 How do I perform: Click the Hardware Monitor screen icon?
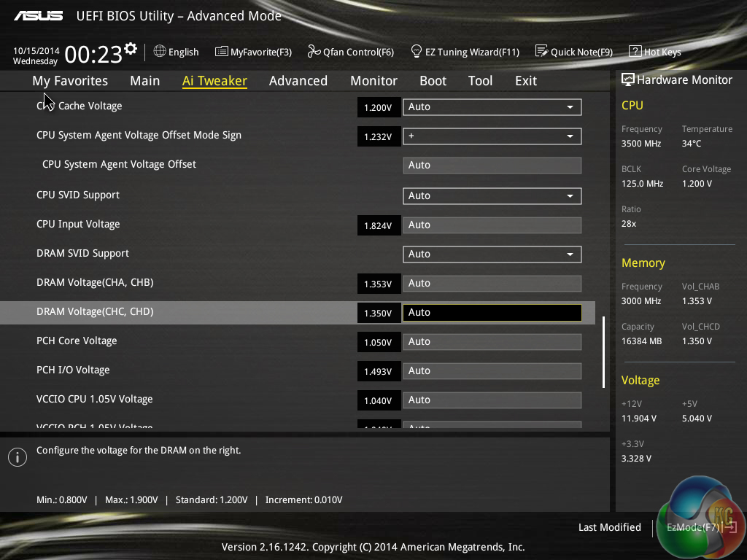[x=628, y=79]
